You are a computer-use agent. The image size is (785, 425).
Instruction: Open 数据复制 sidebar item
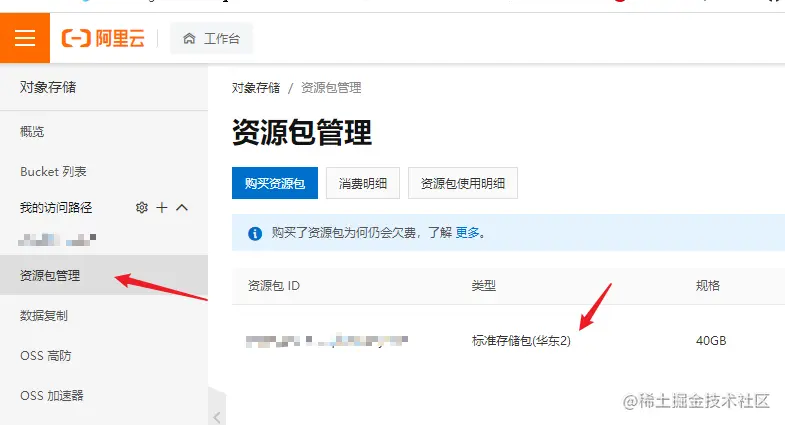coord(44,315)
